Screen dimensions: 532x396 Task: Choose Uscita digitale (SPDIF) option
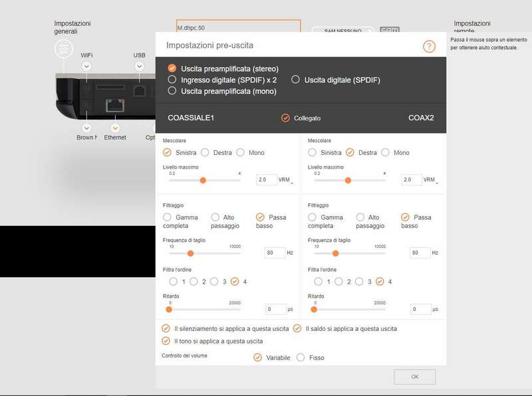[296, 80]
